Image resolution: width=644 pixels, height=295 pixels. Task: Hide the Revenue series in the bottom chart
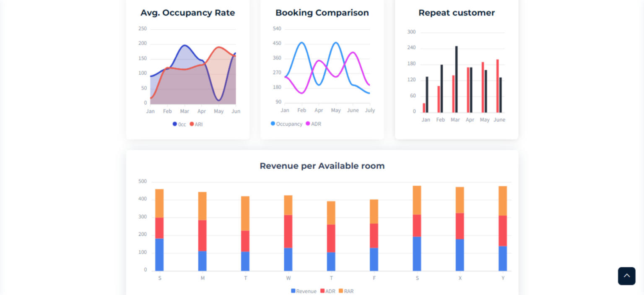[x=304, y=291]
